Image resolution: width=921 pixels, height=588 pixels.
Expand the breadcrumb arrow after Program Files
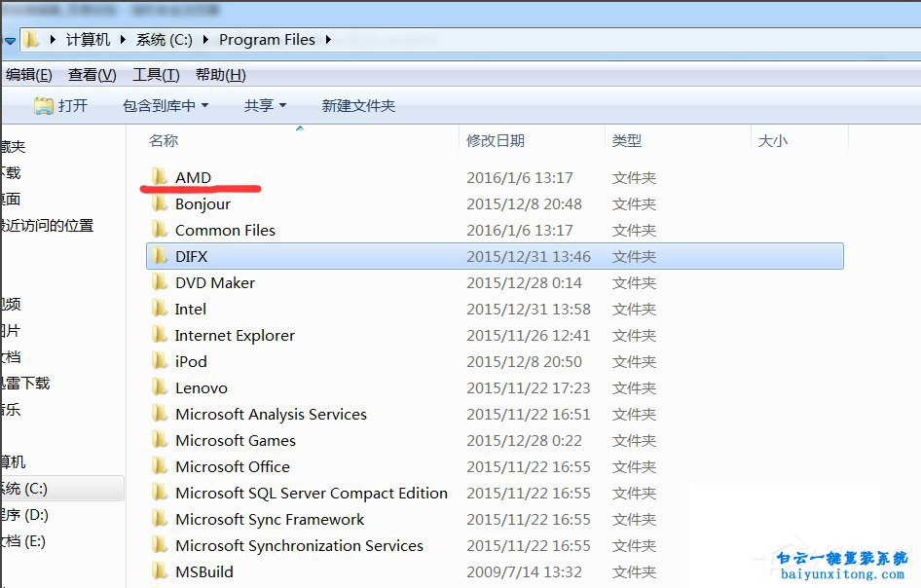[326, 39]
